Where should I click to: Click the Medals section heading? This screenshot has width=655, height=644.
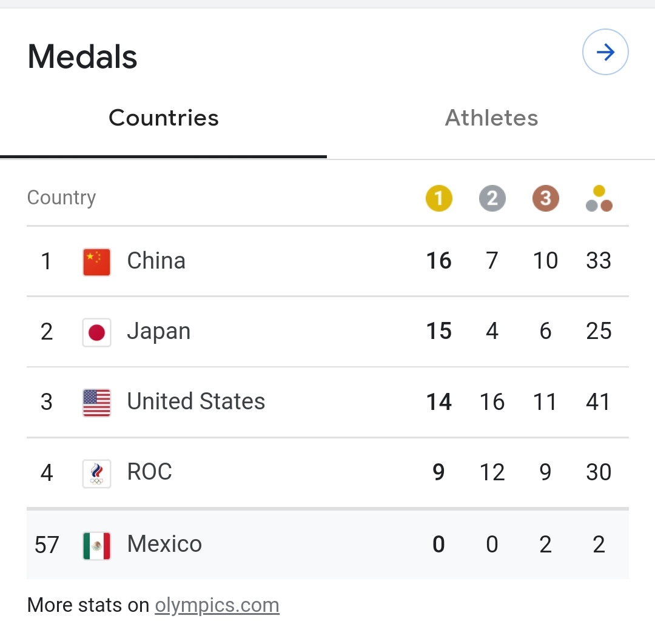click(x=82, y=57)
